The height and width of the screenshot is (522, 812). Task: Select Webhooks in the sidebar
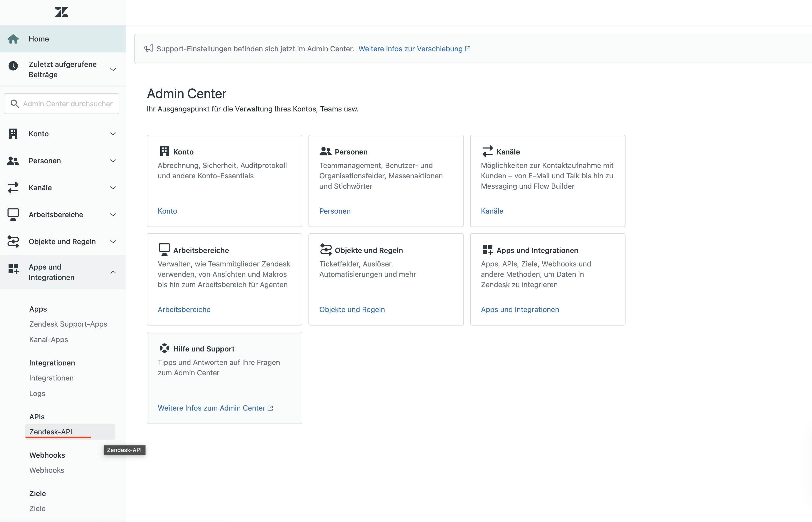(46, 470)
